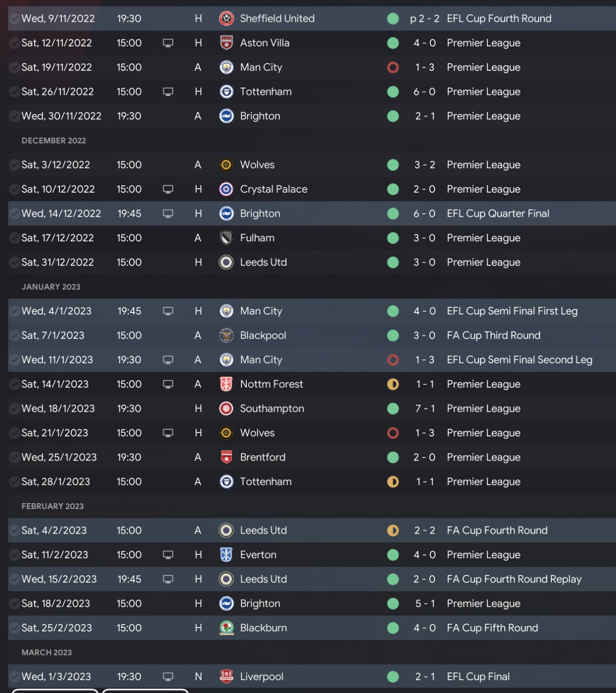Open the 7 - 1 result against Southampton

(424, 408)
